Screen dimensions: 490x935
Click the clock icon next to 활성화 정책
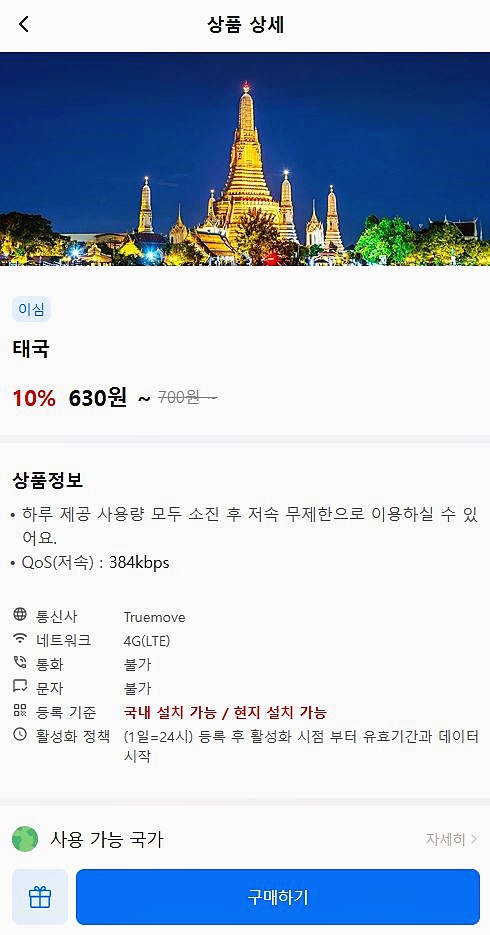[20, 734]
